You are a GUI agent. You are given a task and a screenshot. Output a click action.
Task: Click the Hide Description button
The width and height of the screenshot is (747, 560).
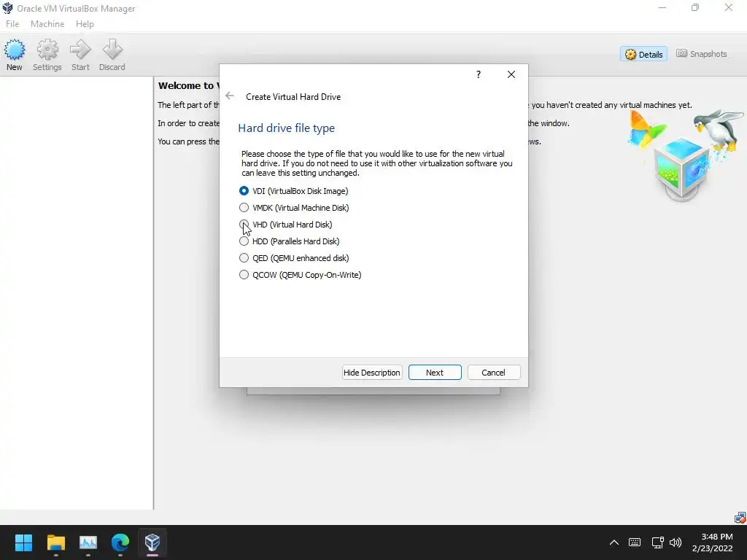click(x=372, y=373)
